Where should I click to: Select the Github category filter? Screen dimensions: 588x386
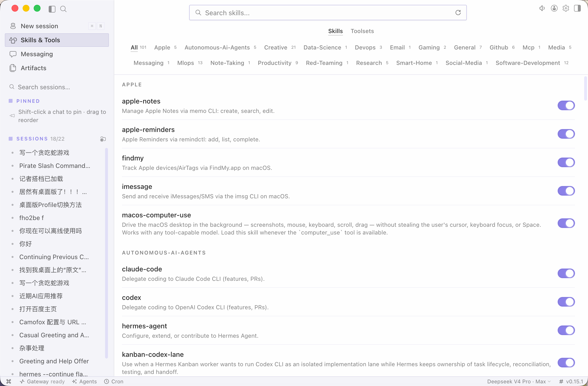click(x=502, y=48)
